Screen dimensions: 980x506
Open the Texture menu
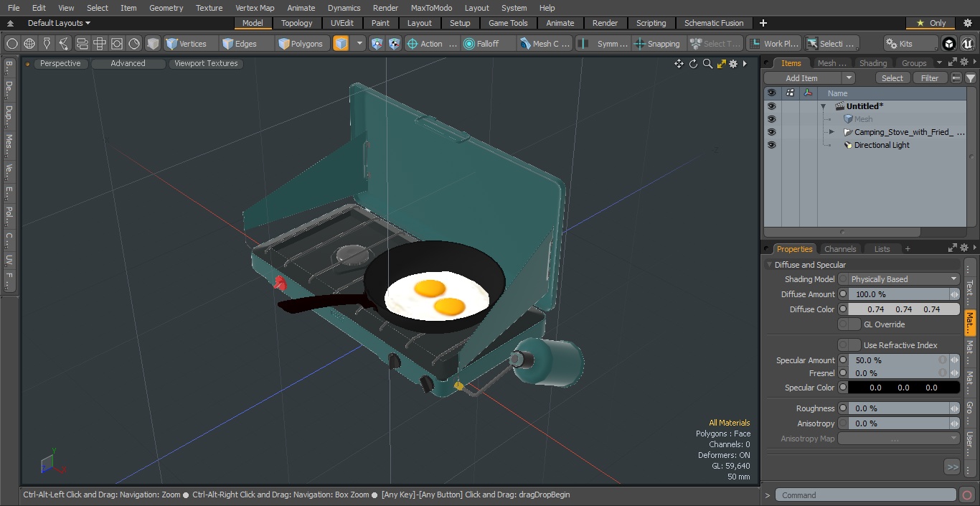pyautogui.click(x=209, y=8)
